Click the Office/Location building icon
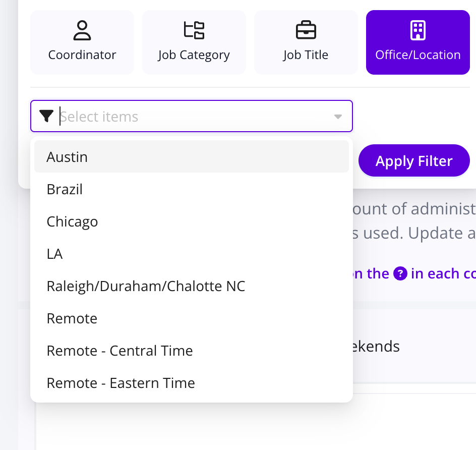 pyautogui.click(x=418, y=30)
